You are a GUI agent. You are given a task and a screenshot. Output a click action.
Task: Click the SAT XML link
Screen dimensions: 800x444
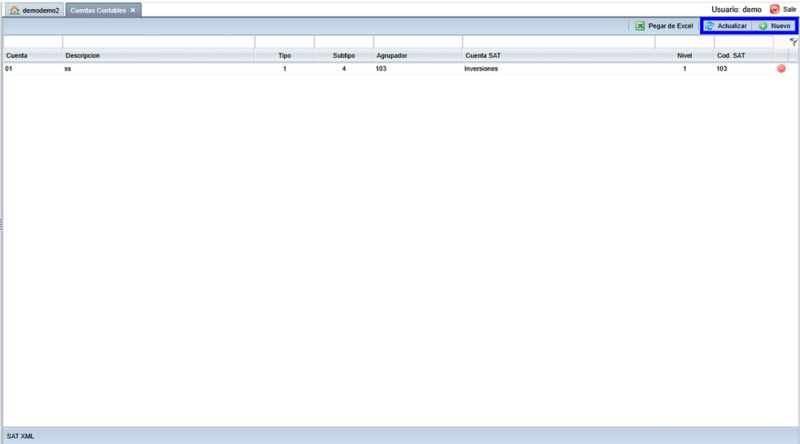(20, 436)
